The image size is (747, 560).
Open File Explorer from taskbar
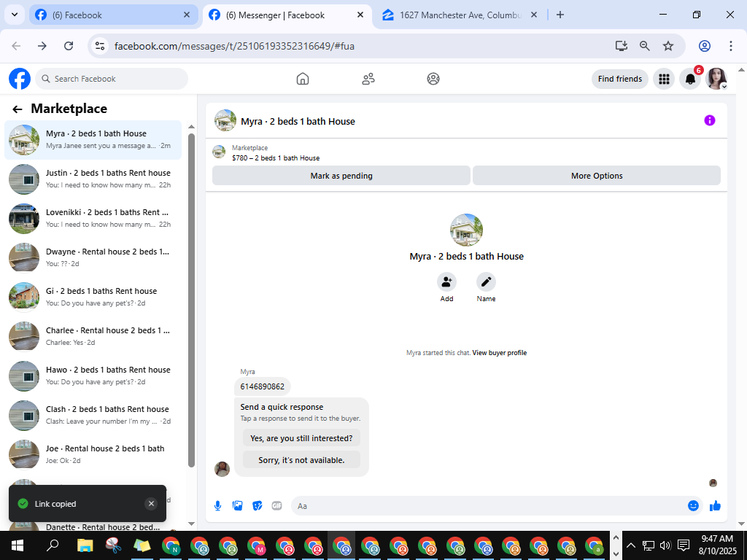(x=85, y=545)
